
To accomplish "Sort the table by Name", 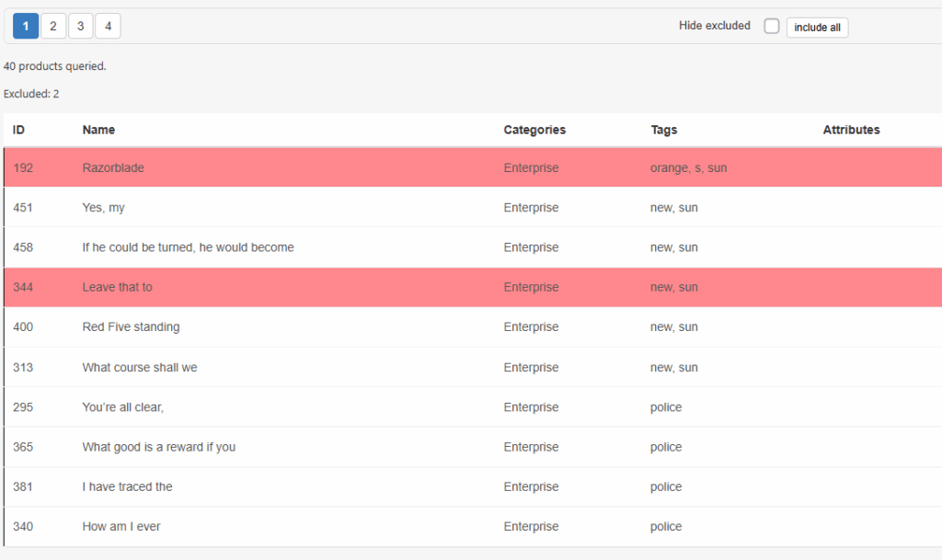I will click(x=98, y=130).
